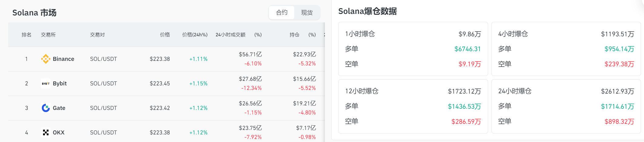This screenshot has height=142, width=644.
Task: Click the Binance exchange logo icon
Action: 46,59
